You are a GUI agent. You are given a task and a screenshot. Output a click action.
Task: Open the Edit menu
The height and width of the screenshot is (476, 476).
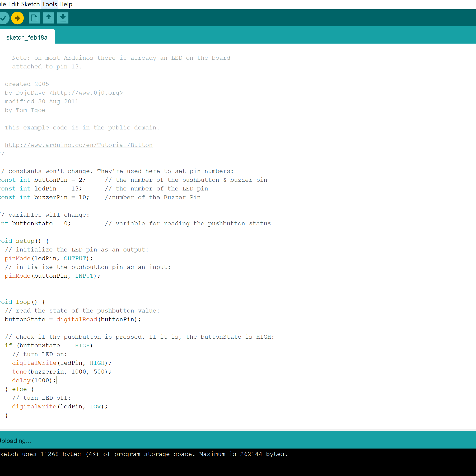coord(13,4)
